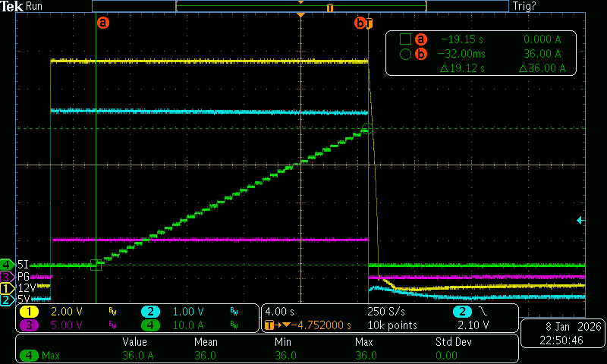Select the 5V channel 2 ground indicator
The height and width of the screenshot is (364, 607).
click(x=8, y=300)
